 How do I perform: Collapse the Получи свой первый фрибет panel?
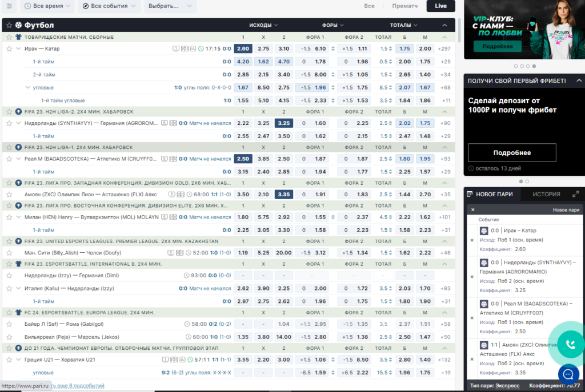[x=579, y=80]
